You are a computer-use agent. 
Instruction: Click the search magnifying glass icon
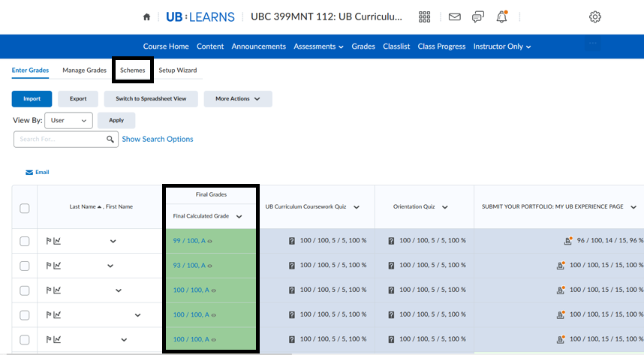coord(110,139)
